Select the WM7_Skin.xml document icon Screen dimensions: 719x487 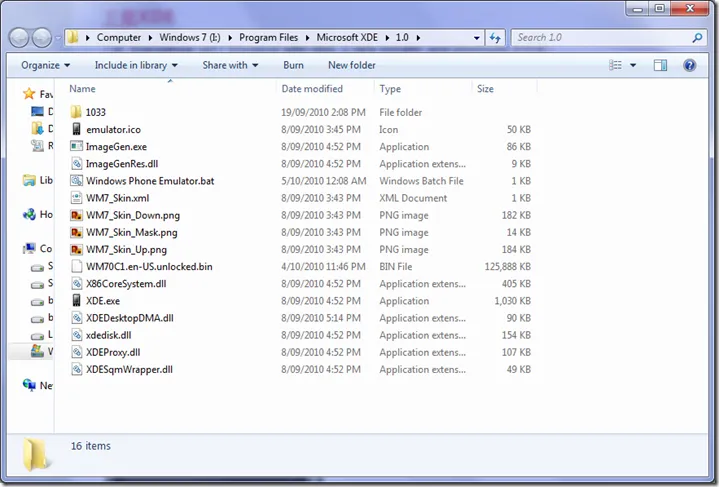coord(76,198)
